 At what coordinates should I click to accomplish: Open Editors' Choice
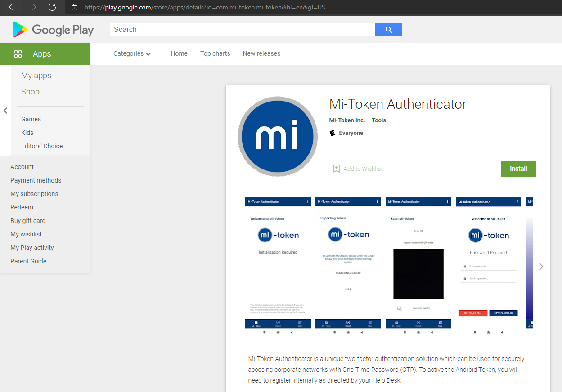42,146
